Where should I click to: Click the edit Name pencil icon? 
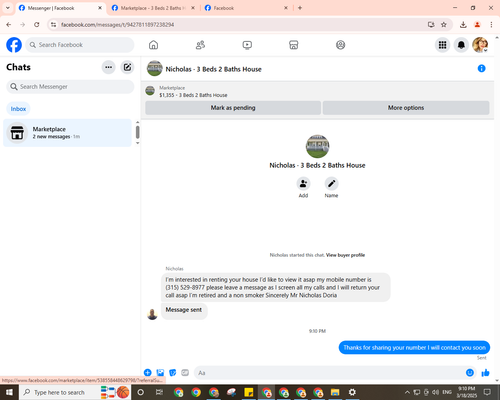pos(331,183)
